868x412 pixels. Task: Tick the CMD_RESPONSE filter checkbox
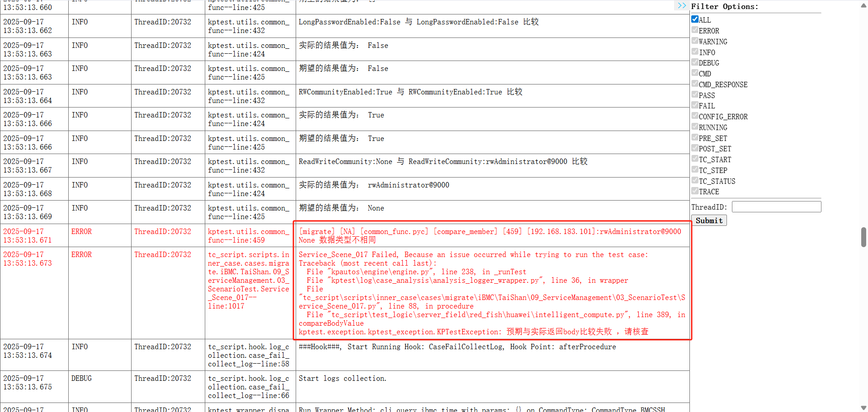click(695, 84)
